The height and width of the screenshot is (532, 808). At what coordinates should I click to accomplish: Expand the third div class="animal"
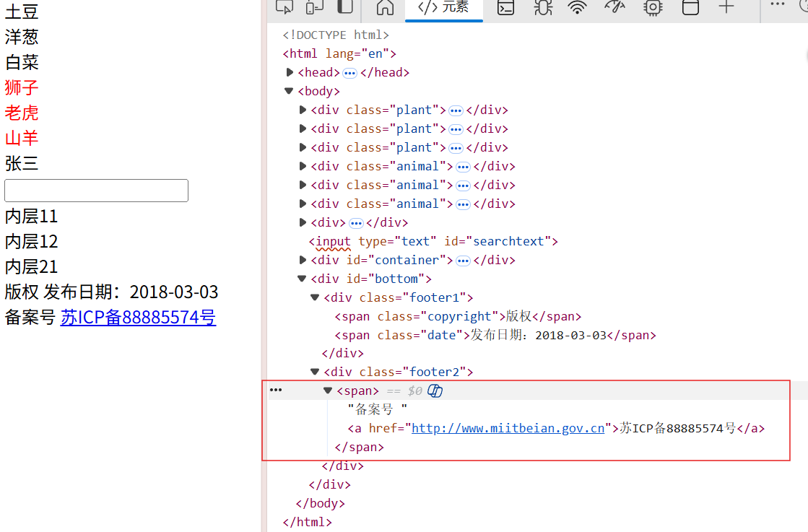[x=303, y=204]
